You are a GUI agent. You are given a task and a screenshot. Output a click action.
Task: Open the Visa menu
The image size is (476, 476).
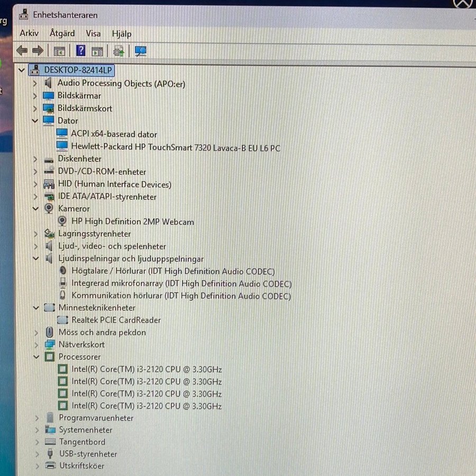(x=93, y=33)
